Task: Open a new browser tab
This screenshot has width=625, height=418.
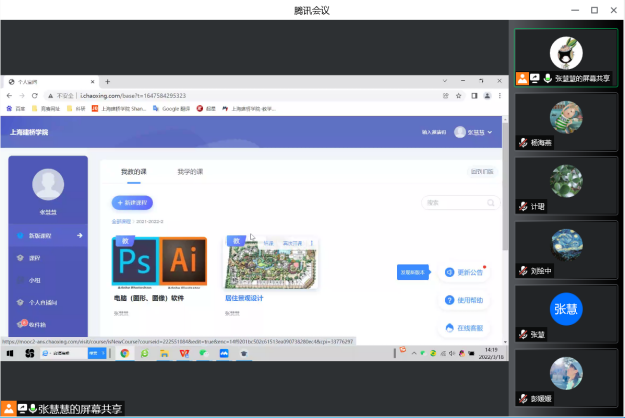Action: click(x=107, y=81)
